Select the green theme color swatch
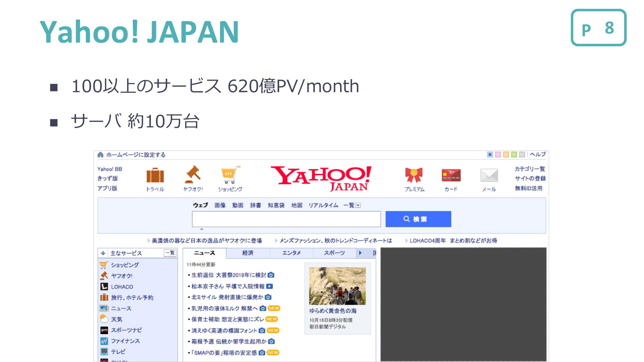Image resolution: width=644 pixels, height=362 pixels. pyautogui.click(x=514, y=155)
